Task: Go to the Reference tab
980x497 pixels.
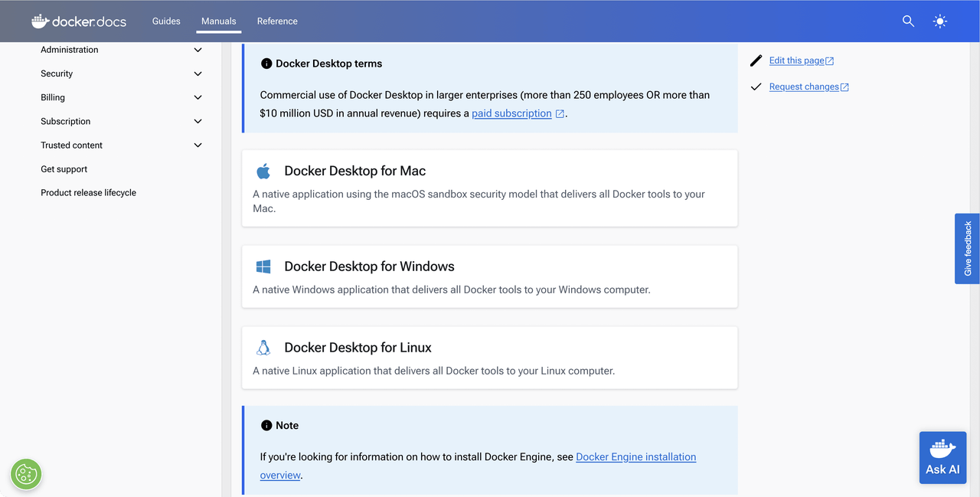Action: 277,21
